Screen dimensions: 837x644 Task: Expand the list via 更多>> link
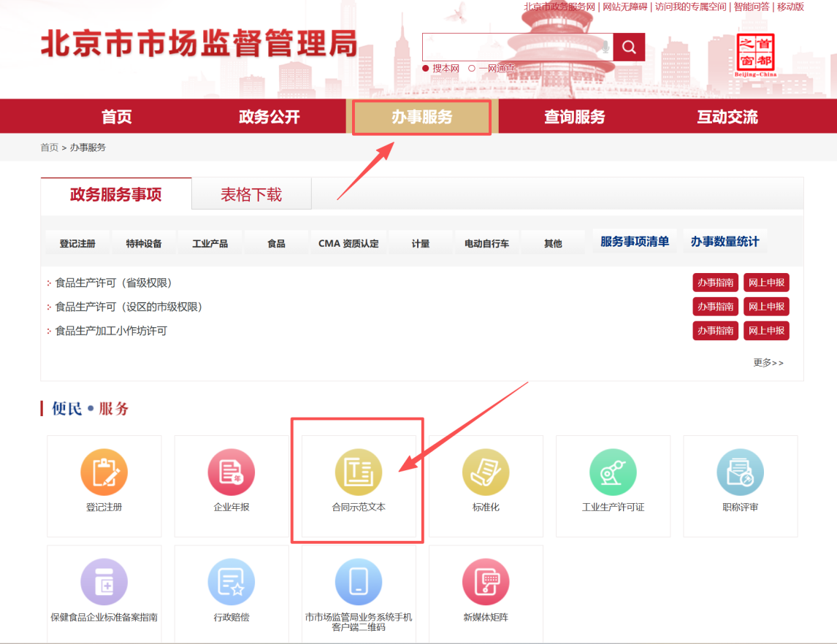768,363
